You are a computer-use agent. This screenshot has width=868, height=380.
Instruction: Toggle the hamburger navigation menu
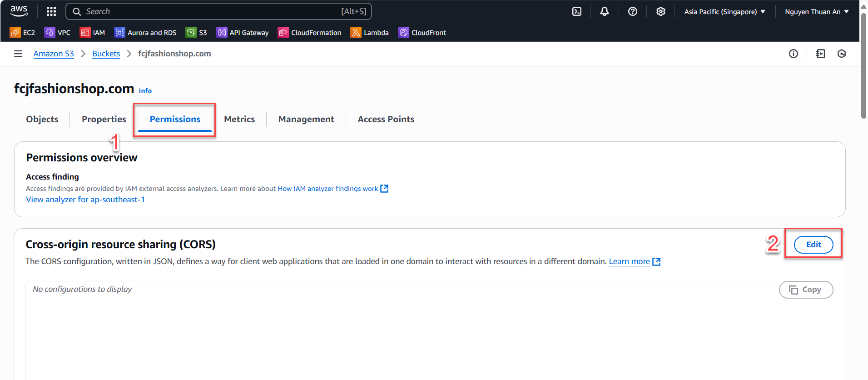point(18,54)
